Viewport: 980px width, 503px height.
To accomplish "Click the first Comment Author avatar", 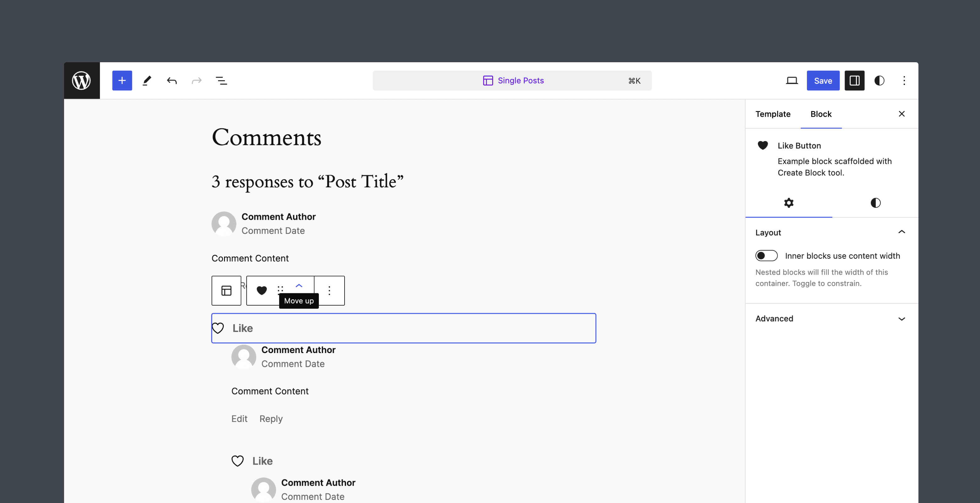I will pos(224,224).
